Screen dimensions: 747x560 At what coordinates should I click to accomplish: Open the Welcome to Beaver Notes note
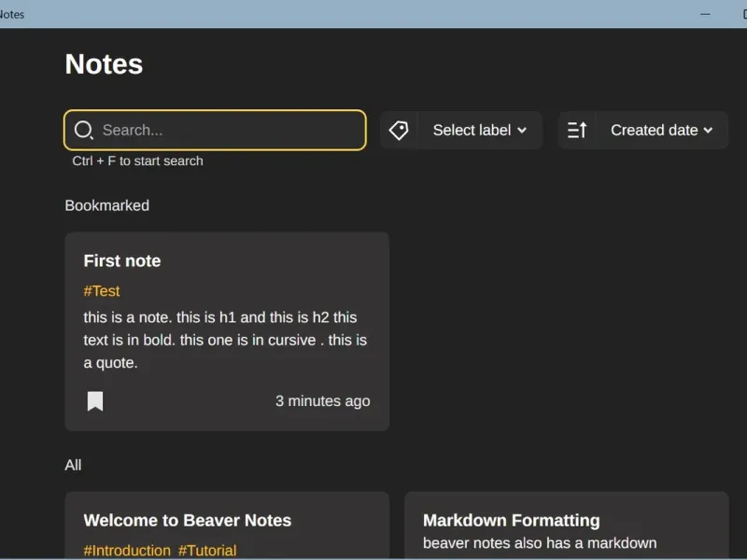point(188,521)
